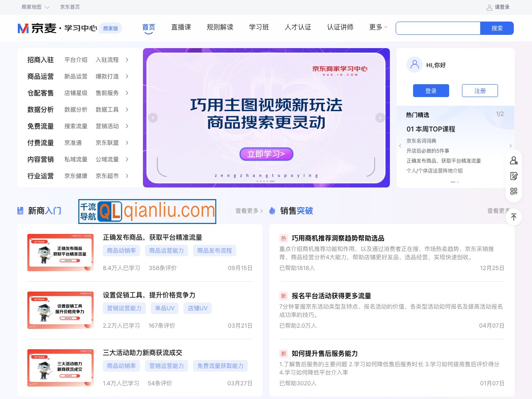
Task: Click the 登录 button
Action: coord(431,90)
